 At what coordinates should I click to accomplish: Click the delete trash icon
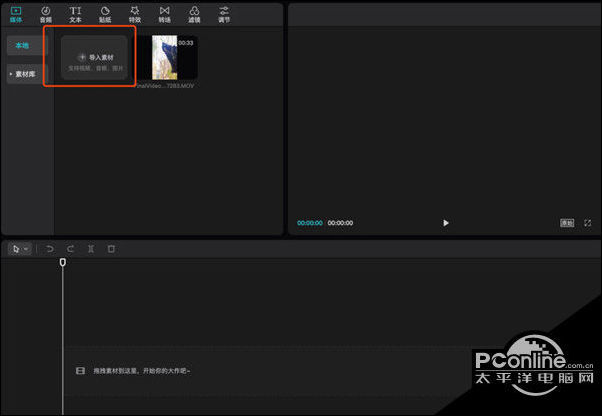pyautogui.click(x=111, y=249)
